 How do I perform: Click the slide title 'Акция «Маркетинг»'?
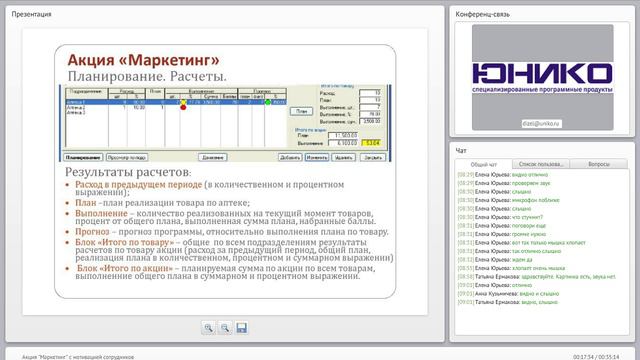click(143, 60)
